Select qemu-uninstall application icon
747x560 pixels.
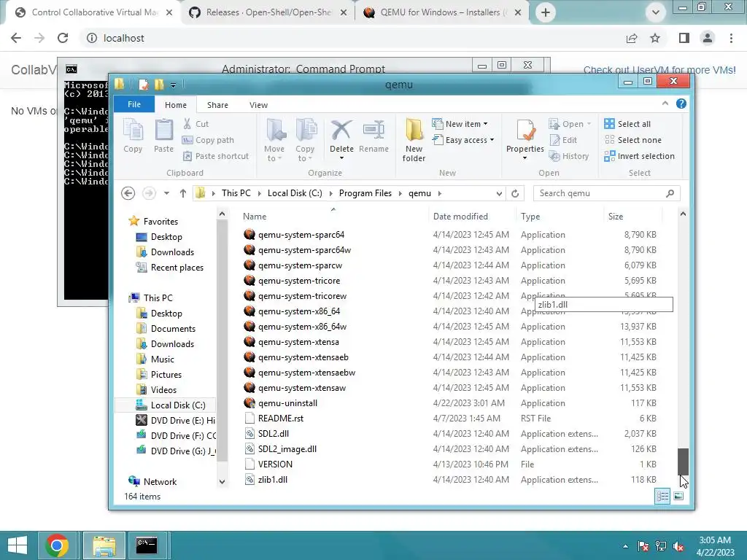249,402
